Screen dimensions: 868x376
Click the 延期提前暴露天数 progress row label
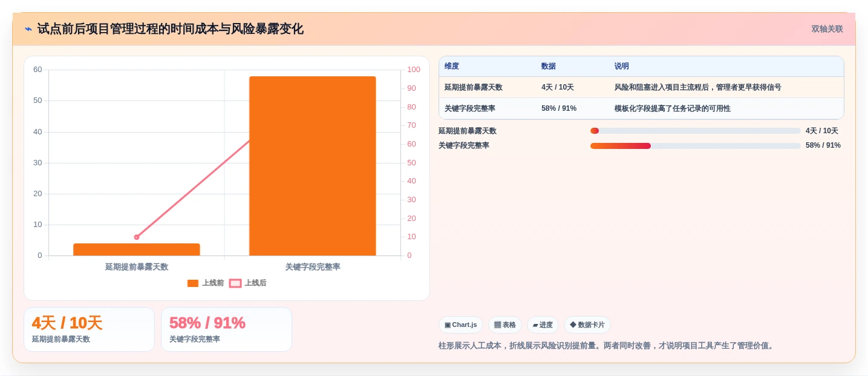click(468, 131)
